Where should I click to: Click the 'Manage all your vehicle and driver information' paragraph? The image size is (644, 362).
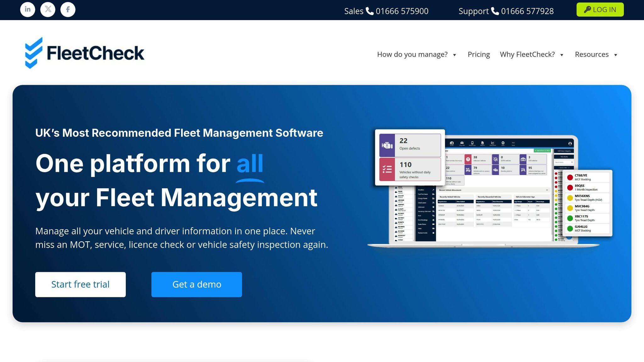click(181, 238)
